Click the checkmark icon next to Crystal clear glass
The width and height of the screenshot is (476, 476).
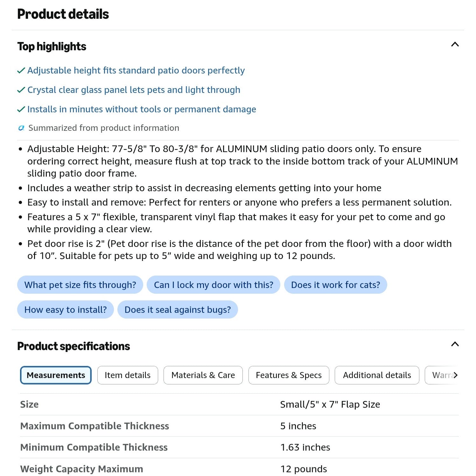[x=21, y=90]
